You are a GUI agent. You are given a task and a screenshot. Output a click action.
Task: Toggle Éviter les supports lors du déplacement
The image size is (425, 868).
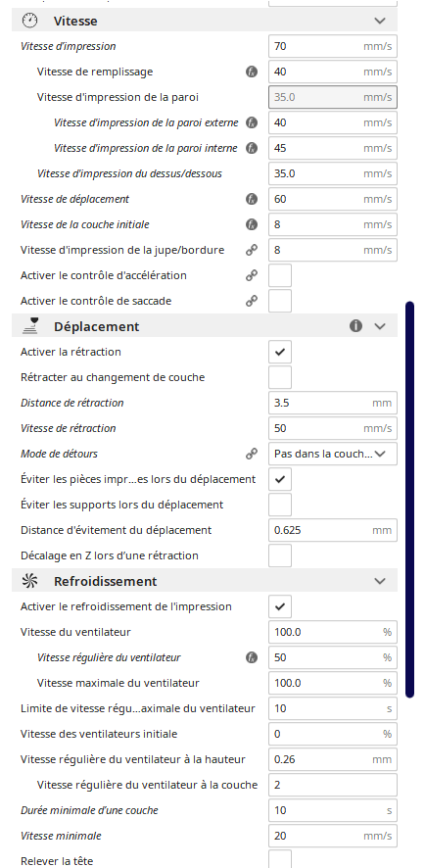pyautogui.click(x=280, y=505)
